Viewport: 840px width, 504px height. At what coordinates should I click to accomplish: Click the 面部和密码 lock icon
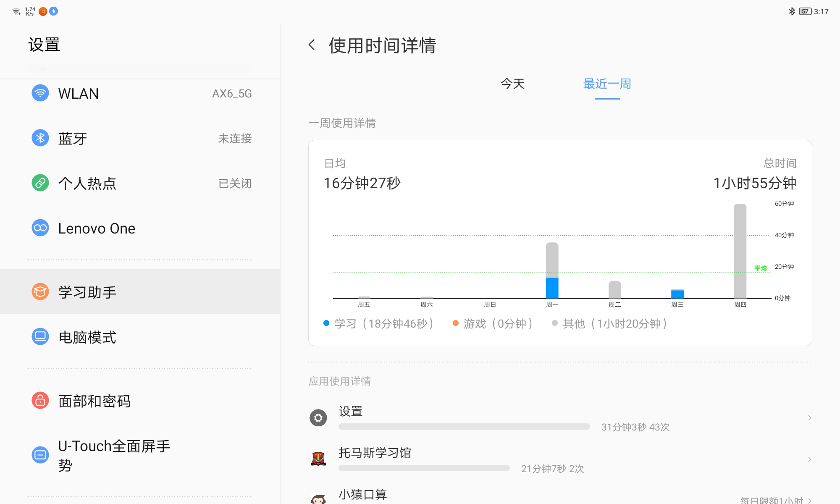coord(40,401)
